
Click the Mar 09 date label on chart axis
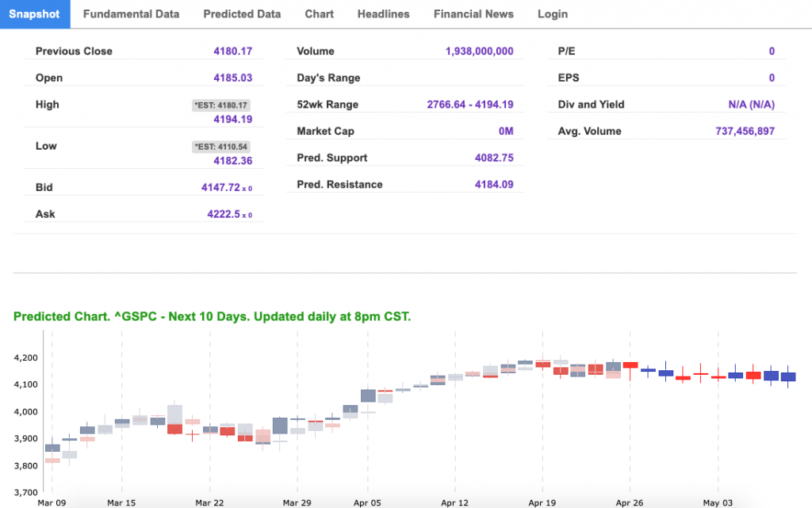[x=51, y=502]
